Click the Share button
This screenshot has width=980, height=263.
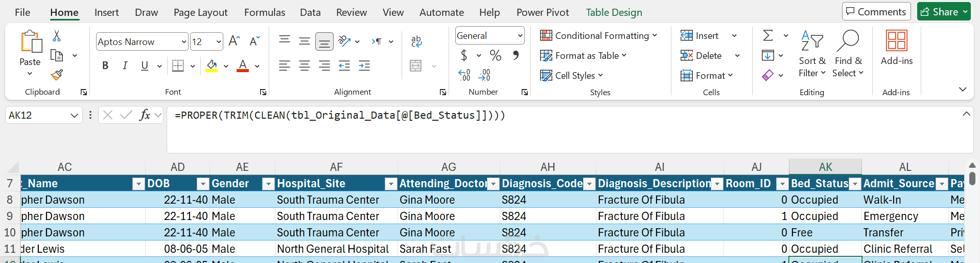click(943, 12)
